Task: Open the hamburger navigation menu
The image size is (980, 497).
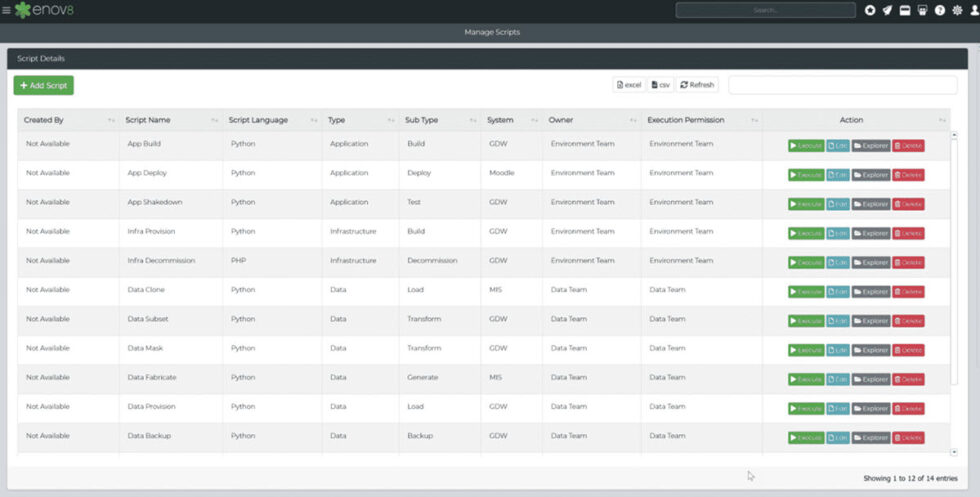Action: [x=6, y=10]
